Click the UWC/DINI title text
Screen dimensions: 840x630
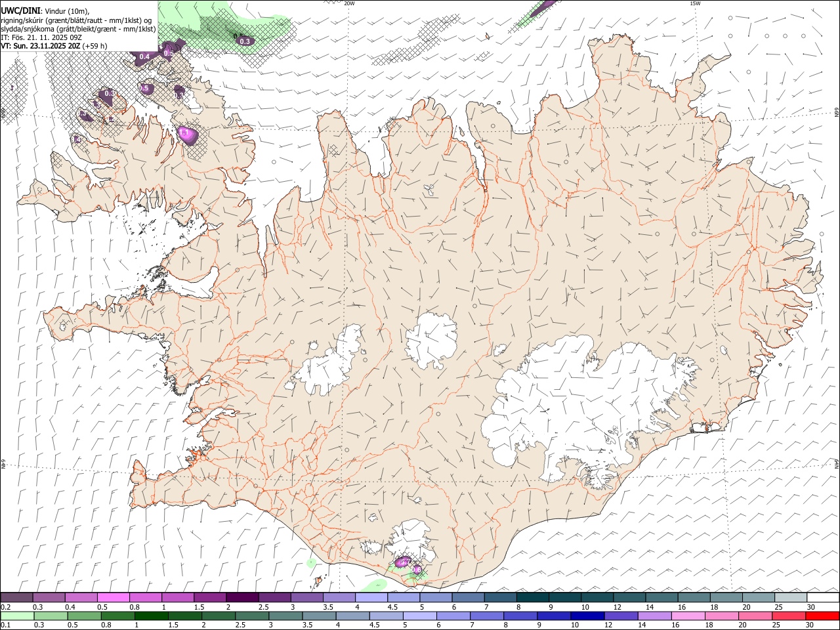pos(20,10)
